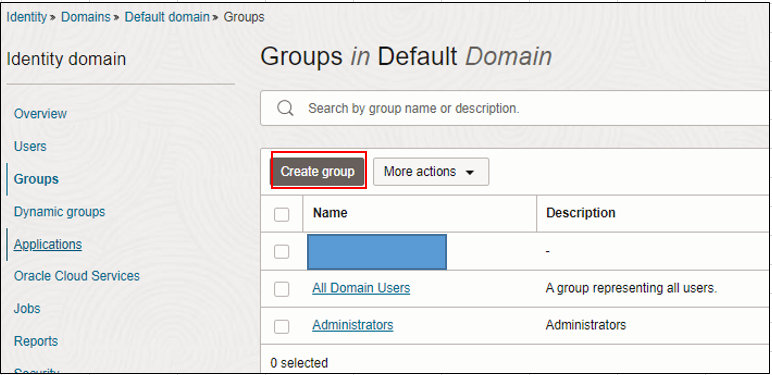Click the Administrators description cell
The width and height of the screenshot is (772, 375).
click(586, 325)
